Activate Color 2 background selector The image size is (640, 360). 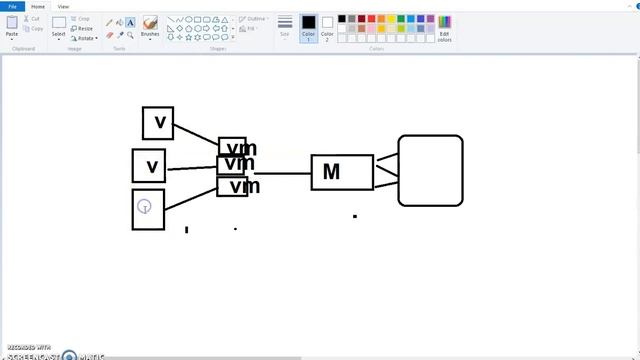pyautogui.click(x=327, y=28)
